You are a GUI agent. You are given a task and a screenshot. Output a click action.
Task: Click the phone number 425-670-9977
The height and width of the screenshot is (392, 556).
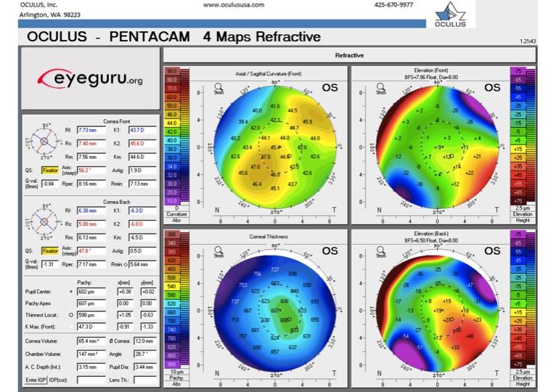tap(393, 5)
